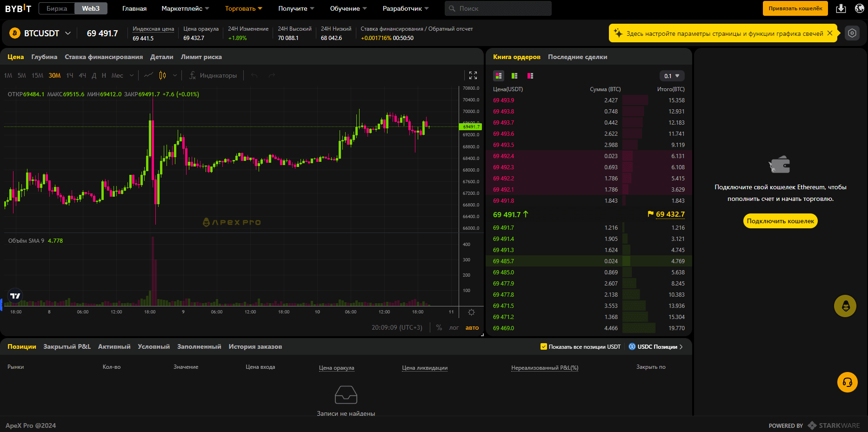Click the download app icon
Image resolution: width=868 pixels, height=432 pixels.
click(841, 8)
